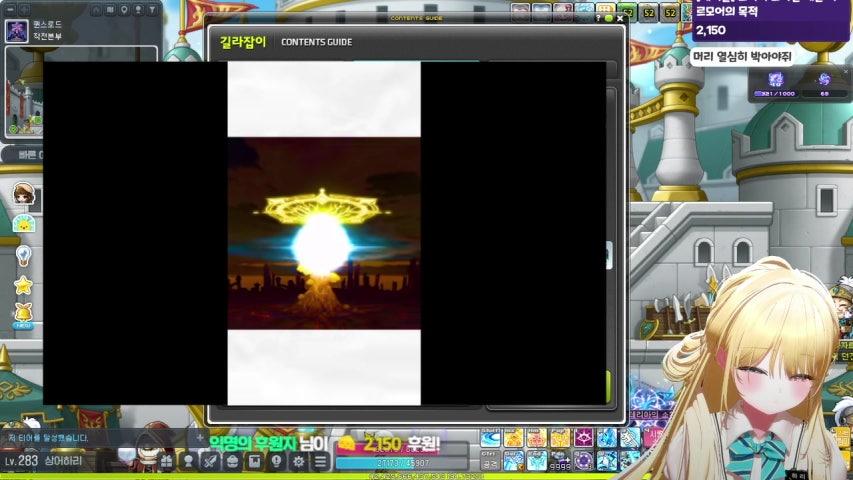
Task: Click the blue EXP progress bar
Action: (x=401, y=463)
